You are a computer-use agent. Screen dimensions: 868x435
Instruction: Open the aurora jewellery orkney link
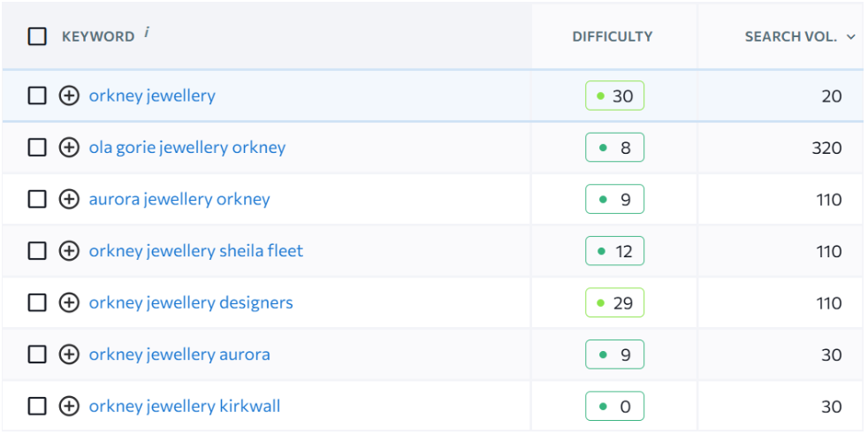click(x=179, y=199)
